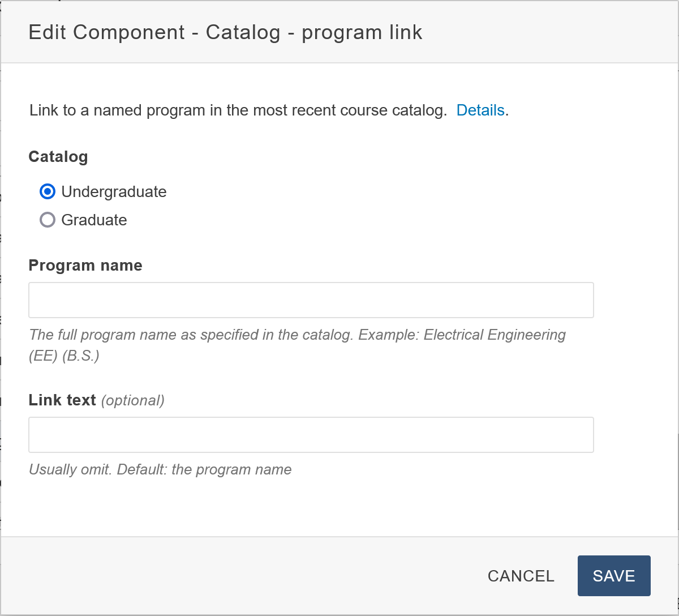Click the "Electrical Engineering" example text
This screenshot has height=616, width=679.
pyautogui.click(x=495, y=335)
